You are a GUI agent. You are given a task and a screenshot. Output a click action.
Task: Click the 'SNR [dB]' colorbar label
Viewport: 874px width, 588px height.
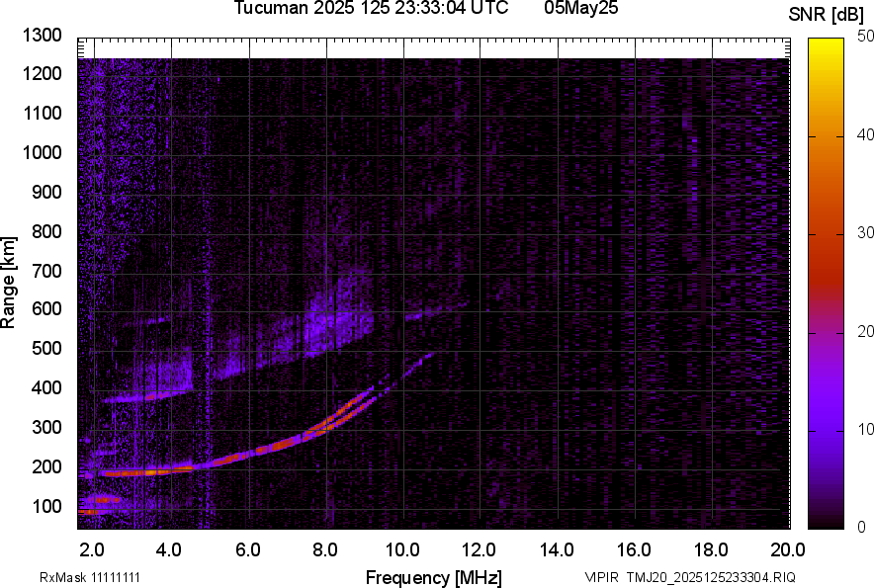tap(826, 15)
